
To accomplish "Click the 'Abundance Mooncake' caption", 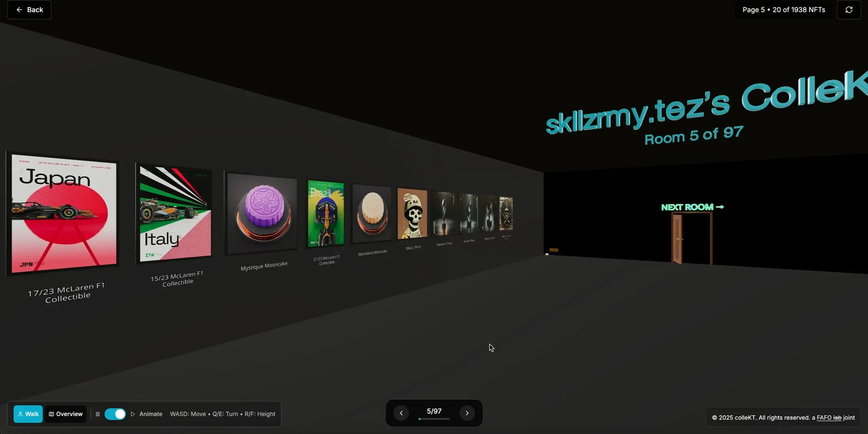I will coord(373,252).
